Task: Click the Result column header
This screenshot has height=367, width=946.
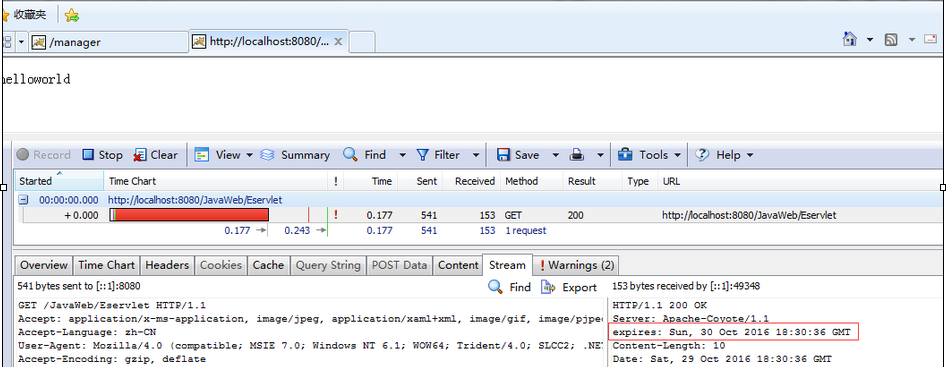Action: tap(592, 181)
